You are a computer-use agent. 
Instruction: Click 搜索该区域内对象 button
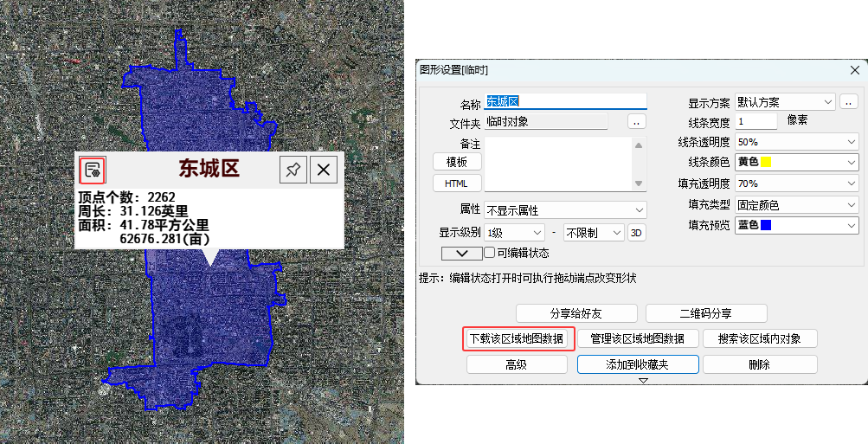pyautogui.click(x=760, y=338)
